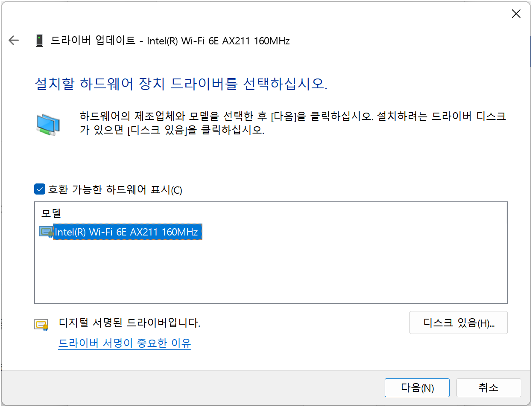Click the 설치할 하드웨어 장치 드라이버를 선택하십시오 heading
The height and width of the screenshot is (407, 532).
181,83
